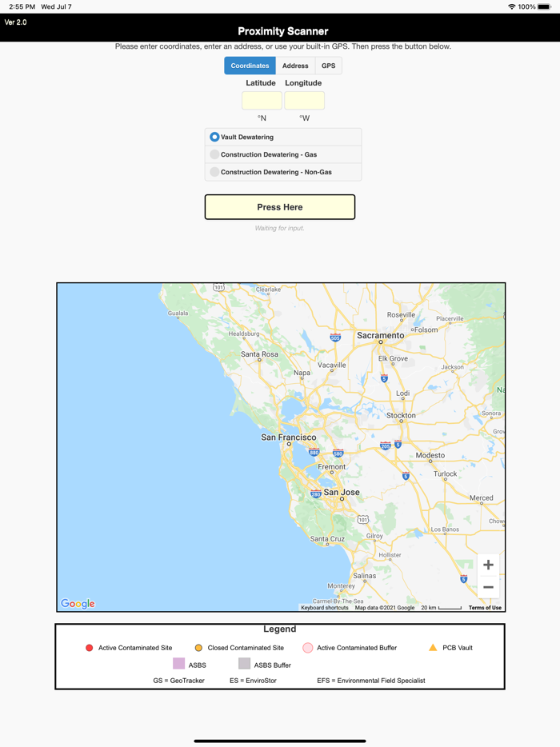Tap the 2:55 PM clock in status bar

tap(22, 6)
